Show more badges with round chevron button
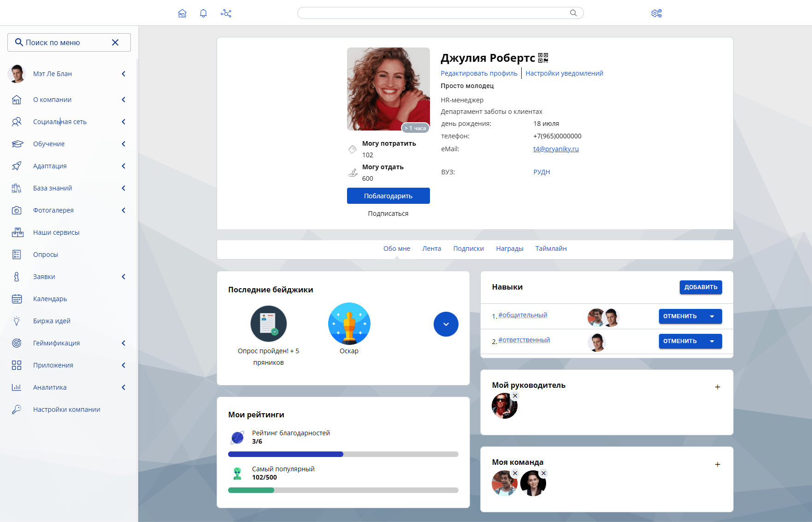812x522 pixels. point(446,324)
